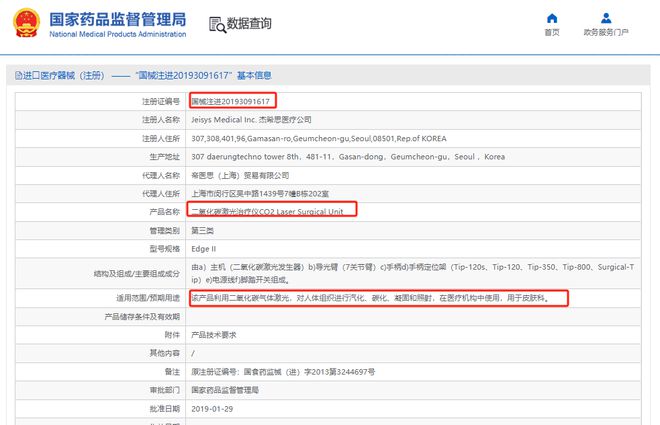660x425 pixels.
Task: Select registration number 国械注进20193091617 value
Action: 230,101
